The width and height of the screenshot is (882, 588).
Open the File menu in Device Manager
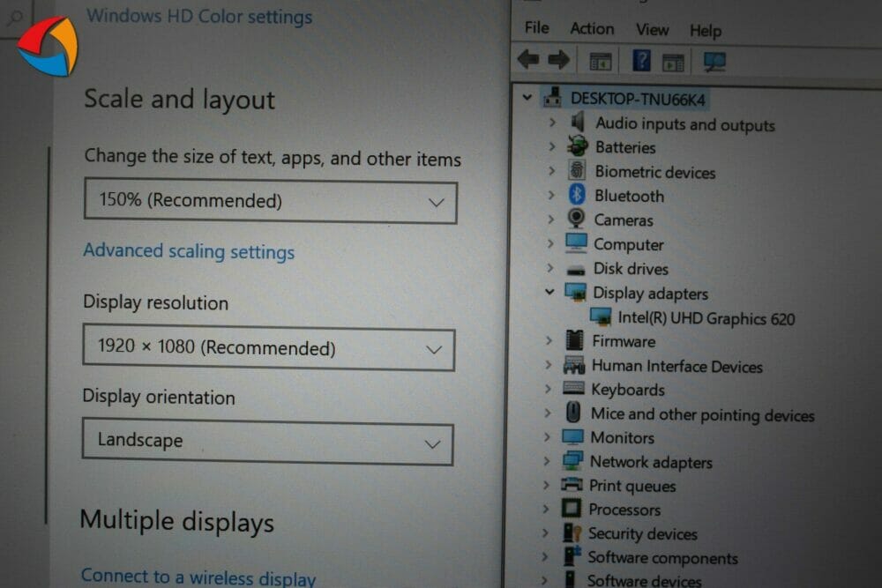(536, 27)
